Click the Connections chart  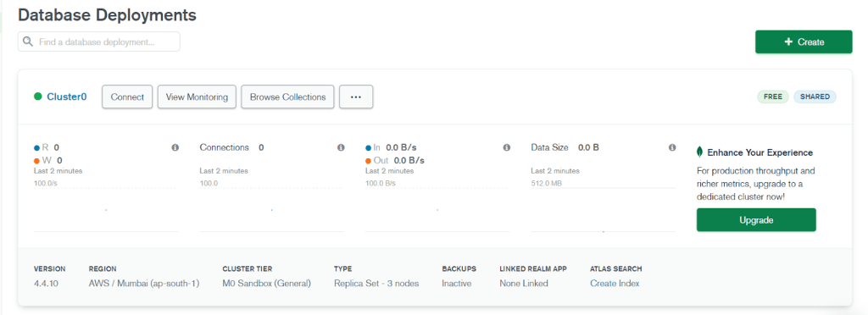pyautogui.click(x=272, y=209)
